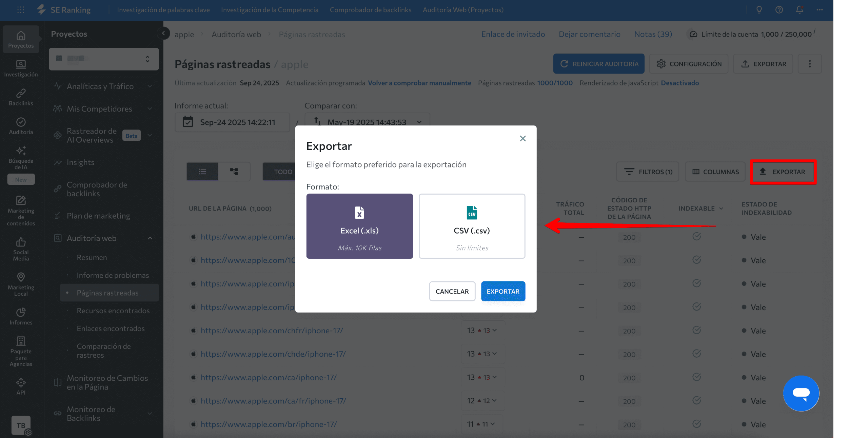The width and height of the screenshot is (868, 438).
Task: Close the Exportar dialog with X
Action: pyautogui.click(x=523, y=138)
